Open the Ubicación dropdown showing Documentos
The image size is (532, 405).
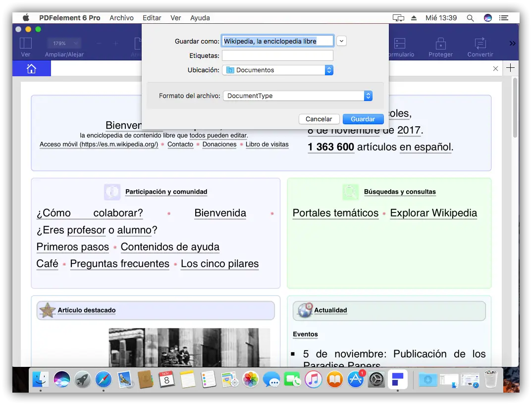click(277, 70)
